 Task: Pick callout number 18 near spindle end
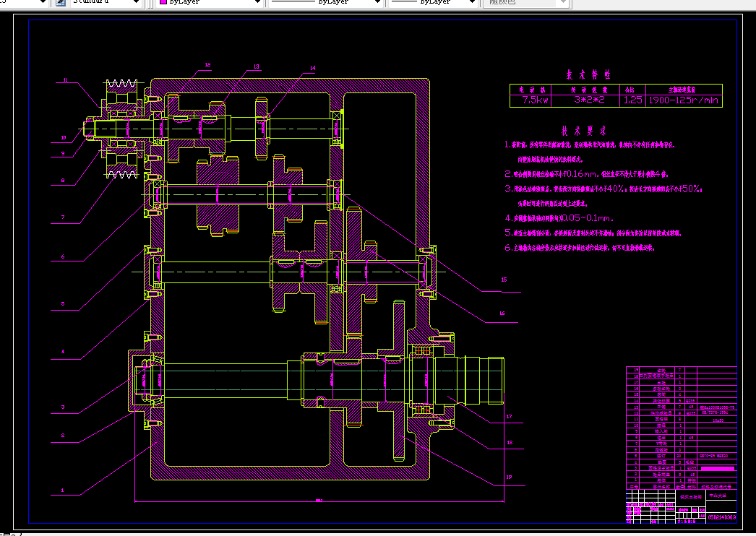510,443
